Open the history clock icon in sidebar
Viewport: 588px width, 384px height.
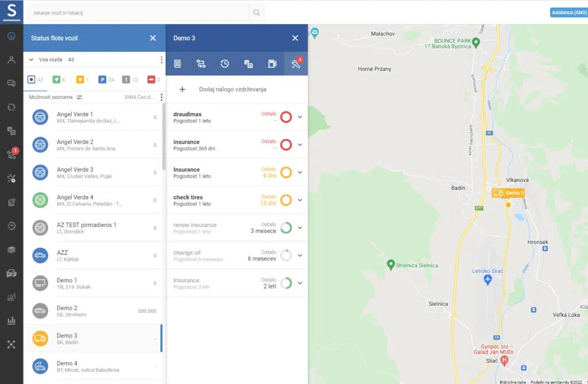(11, 225)
